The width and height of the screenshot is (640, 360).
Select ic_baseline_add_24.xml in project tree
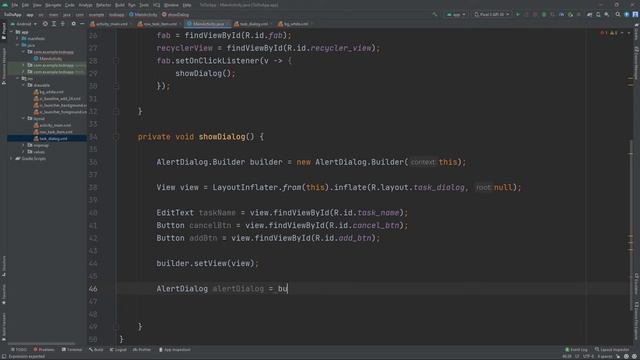[57, 98]
